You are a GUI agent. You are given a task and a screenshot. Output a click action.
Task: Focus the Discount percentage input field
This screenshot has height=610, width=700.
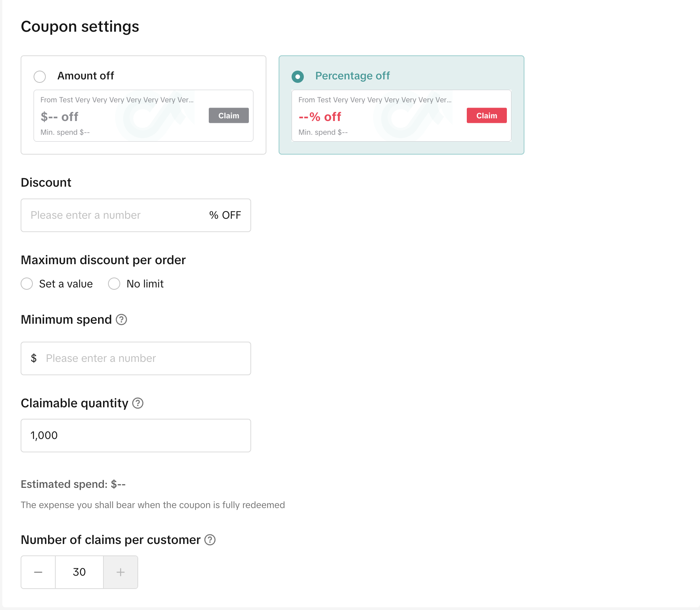point(115,215)
